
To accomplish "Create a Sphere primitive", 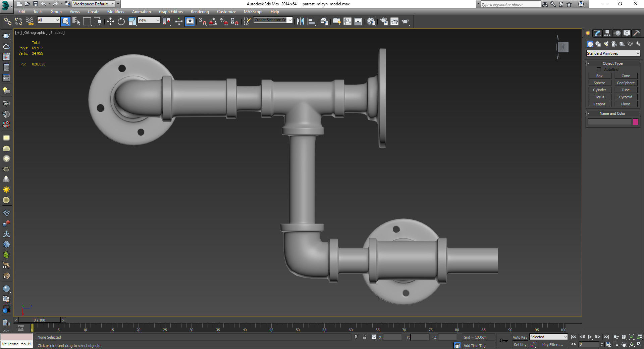I will [599, 83].
